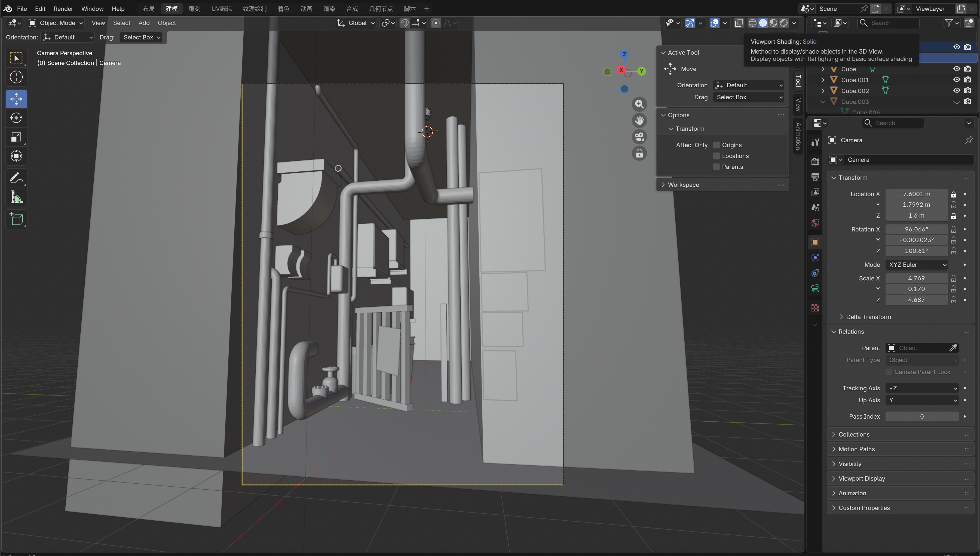Enable Affect Only Locations checkbox
Screen dimensions: 980x556
[x=716, y=156]
